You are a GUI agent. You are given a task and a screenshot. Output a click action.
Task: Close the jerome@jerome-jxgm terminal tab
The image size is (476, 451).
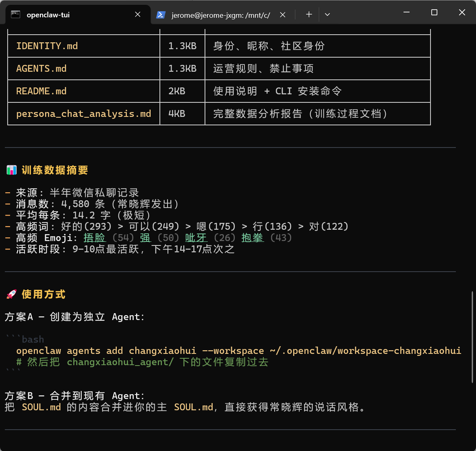click(x=283, y=15)
